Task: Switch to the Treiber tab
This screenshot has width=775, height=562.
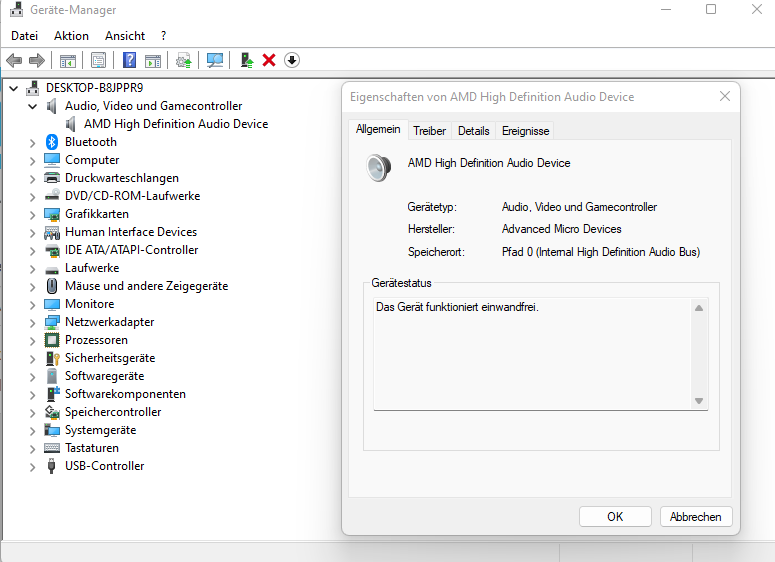Action: pos(430,131)
